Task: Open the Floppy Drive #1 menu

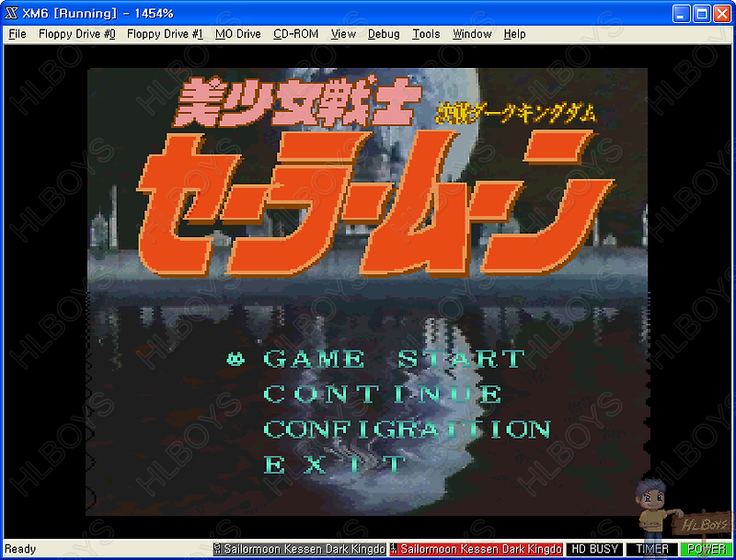Action: click(166, 34)
